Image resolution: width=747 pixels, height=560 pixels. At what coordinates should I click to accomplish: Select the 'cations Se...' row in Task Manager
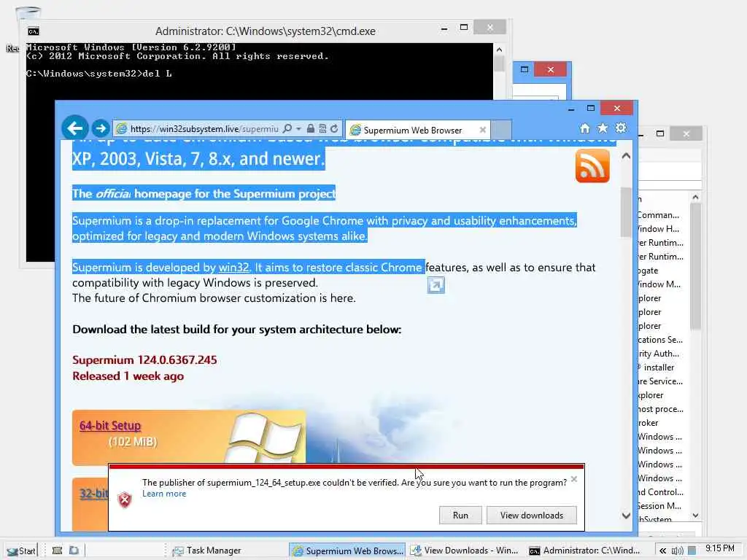coord(662,340)
